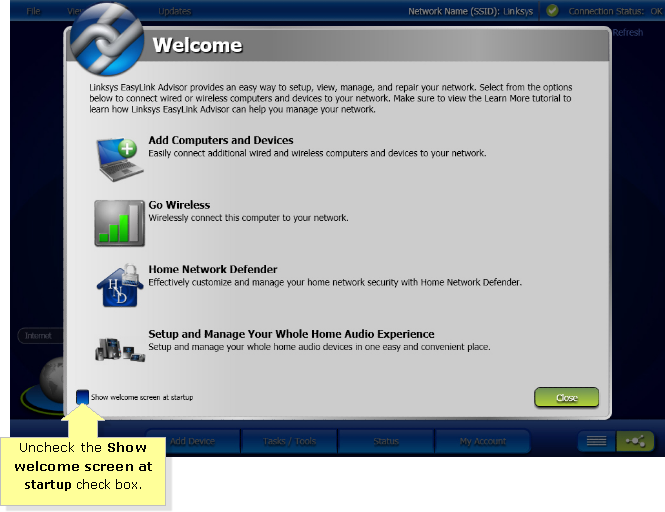The image size is (665, 512).
Task: Close the Welcome dialog with the Close button
Action: [x=567, y=397]
